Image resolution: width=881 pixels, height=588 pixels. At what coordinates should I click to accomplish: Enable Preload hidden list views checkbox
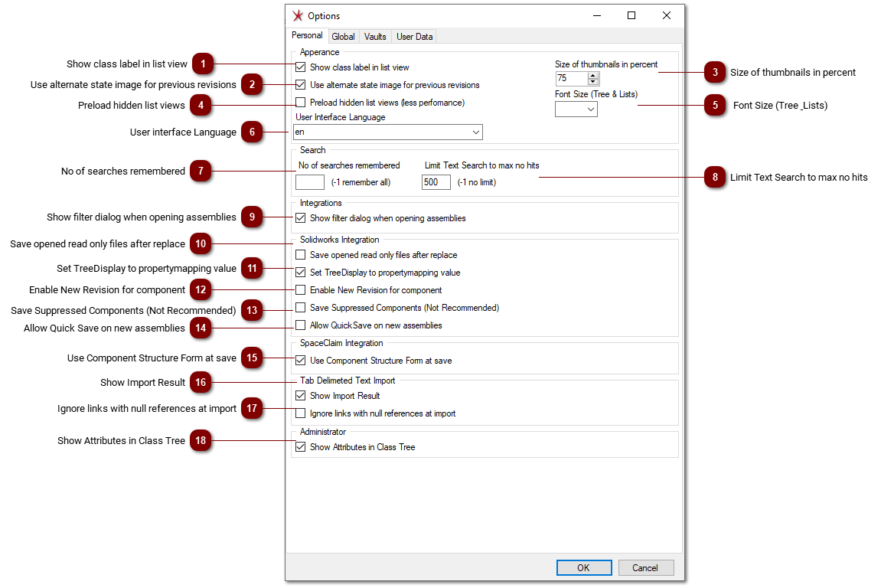pos(301,103)
